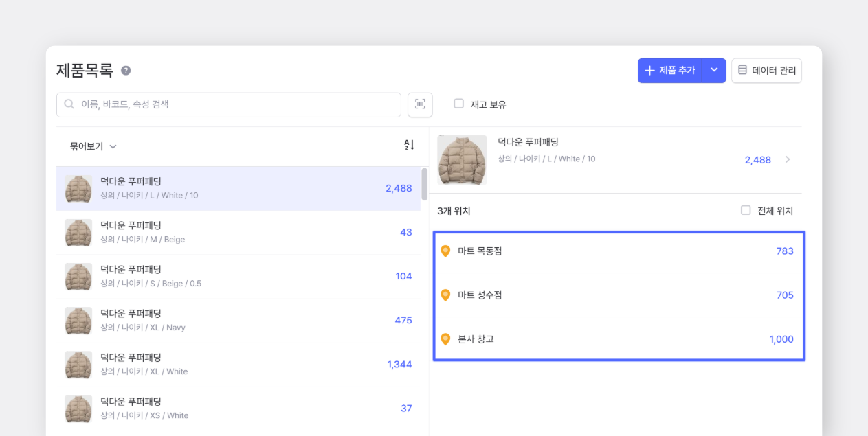Open the 데이터 관리 button
Screen dimensions: 868x436
click(x=766, y=70)
